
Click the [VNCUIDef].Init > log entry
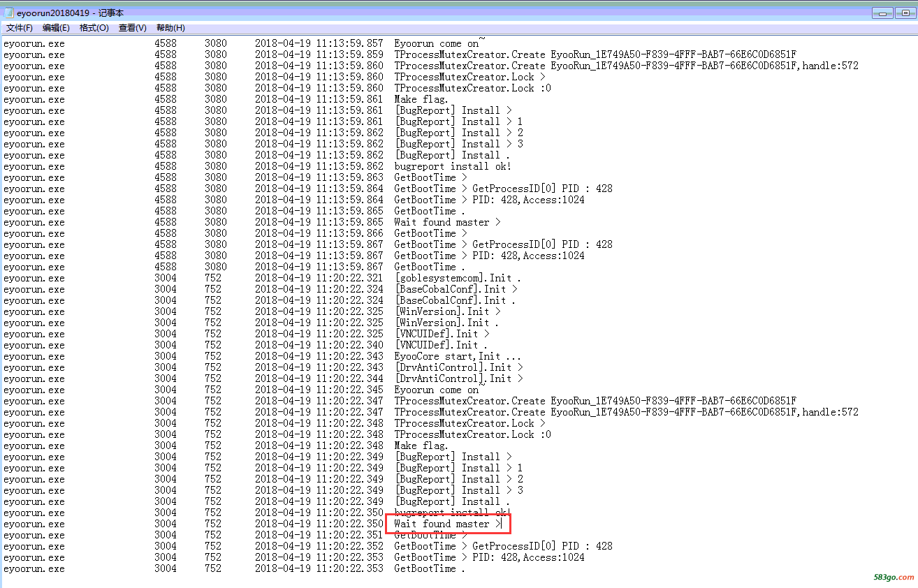(x=442, y=334)
